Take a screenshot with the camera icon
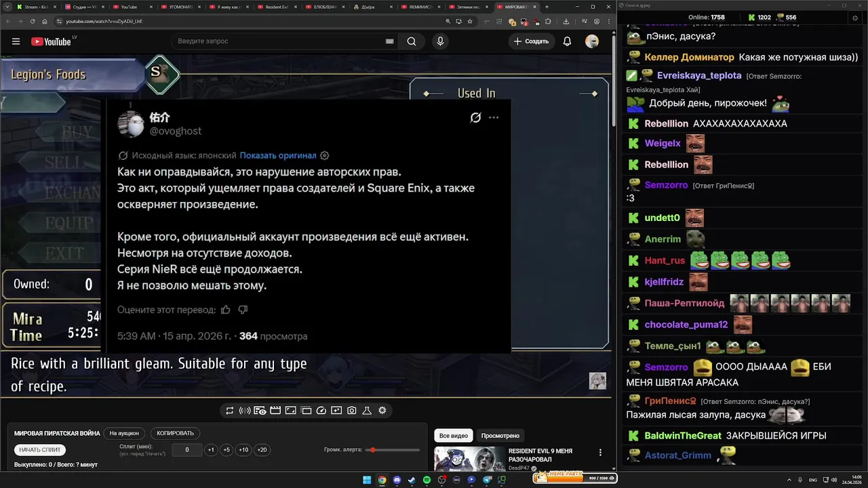Screen dimensions: 868x488 (x=352, y=410)
